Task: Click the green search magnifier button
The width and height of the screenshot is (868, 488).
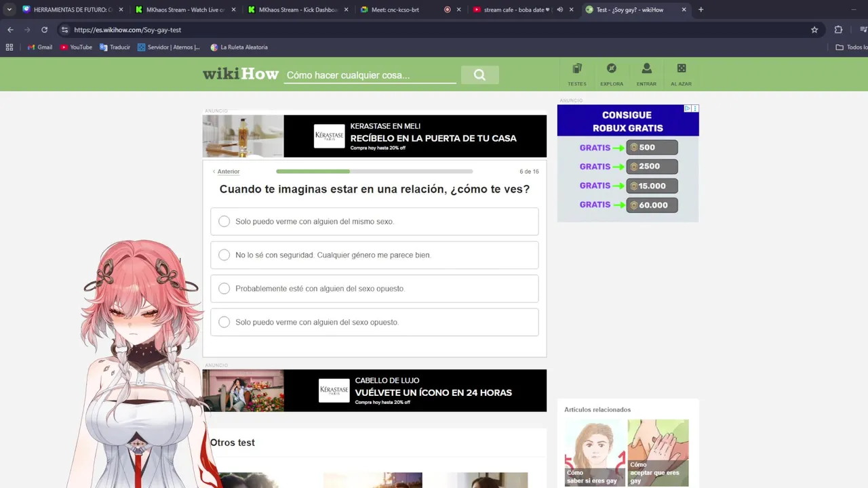Action: point(479,75)
